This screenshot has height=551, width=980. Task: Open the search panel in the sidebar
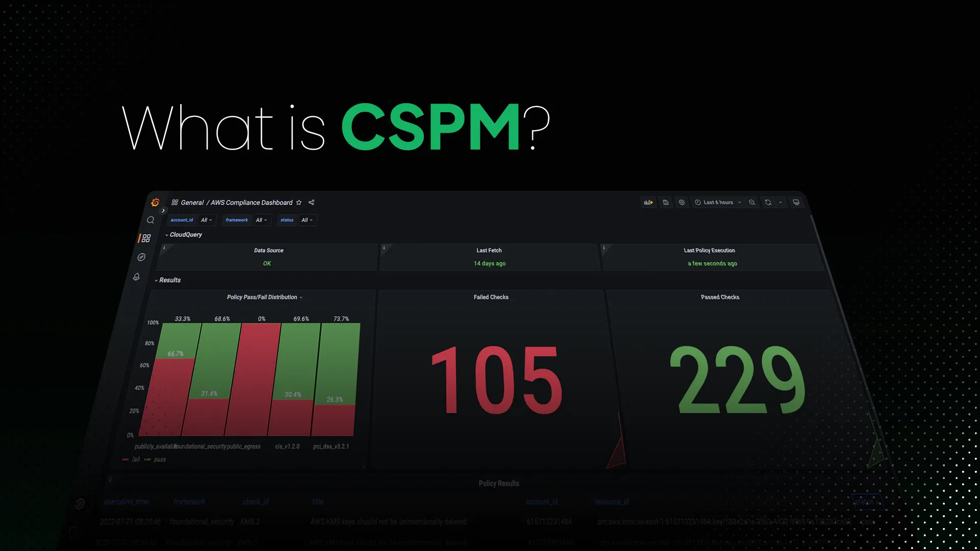[x=151, y=220]
